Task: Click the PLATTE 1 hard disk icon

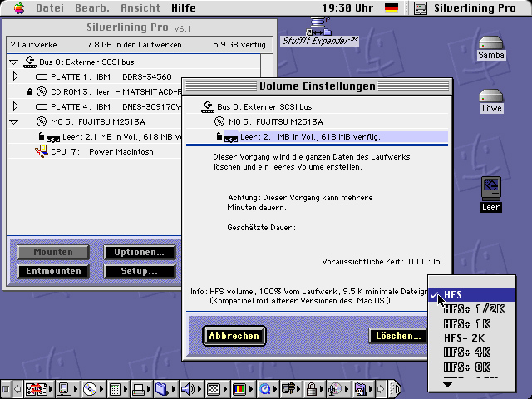Action: 42,77
